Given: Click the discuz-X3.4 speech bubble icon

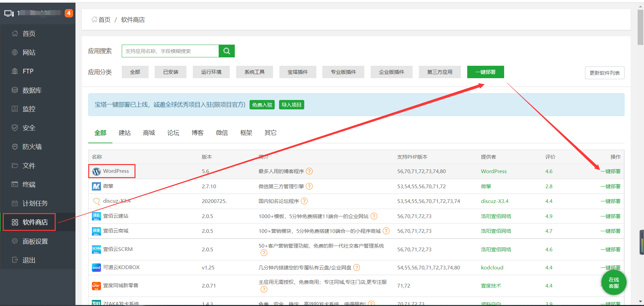Looking at the screenshot, I should pos(97,201).
